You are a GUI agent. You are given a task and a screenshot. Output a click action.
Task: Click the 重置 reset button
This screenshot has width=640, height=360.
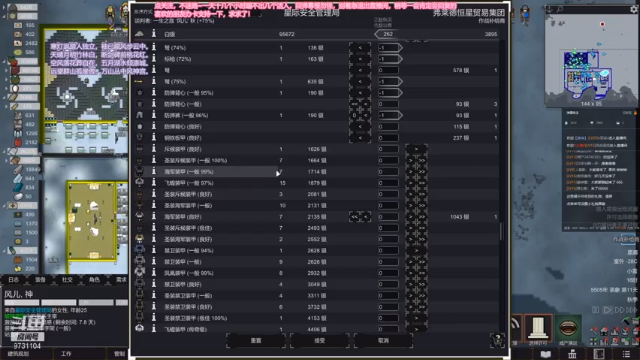[x=256, y=340]
